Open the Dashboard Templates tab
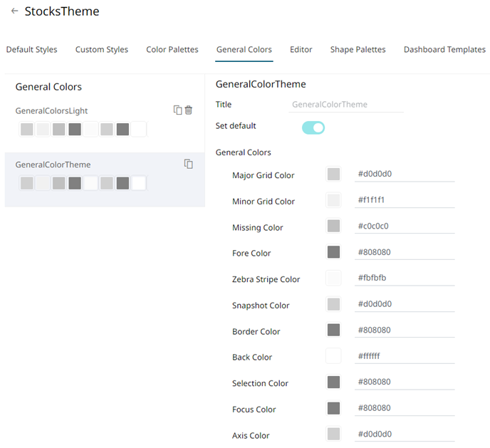490x448 pixels. (x=444, y=50)
